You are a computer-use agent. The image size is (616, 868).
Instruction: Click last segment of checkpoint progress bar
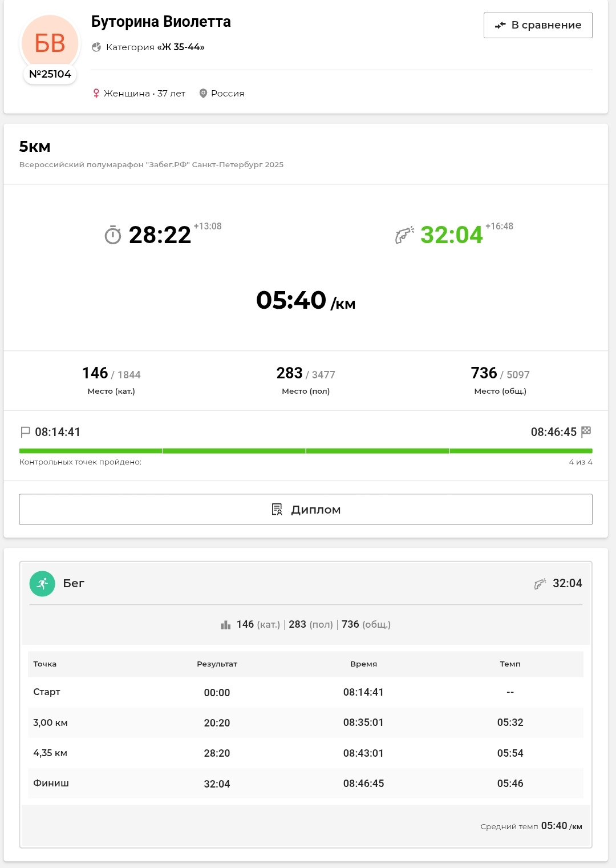521,451
